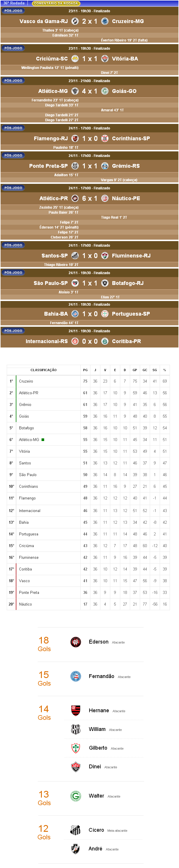The height and width of the screenshot is (868, 179).
Task: Click the green square beside Atlético-MG in standings
Action: [x=43, y=439]
